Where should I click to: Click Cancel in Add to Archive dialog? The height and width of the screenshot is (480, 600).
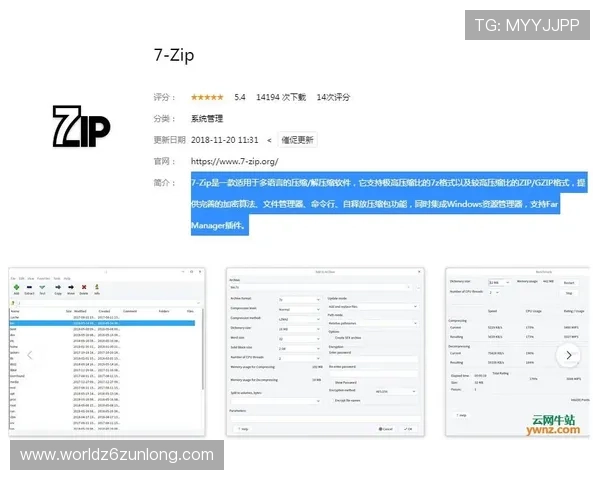coord(386,429)
